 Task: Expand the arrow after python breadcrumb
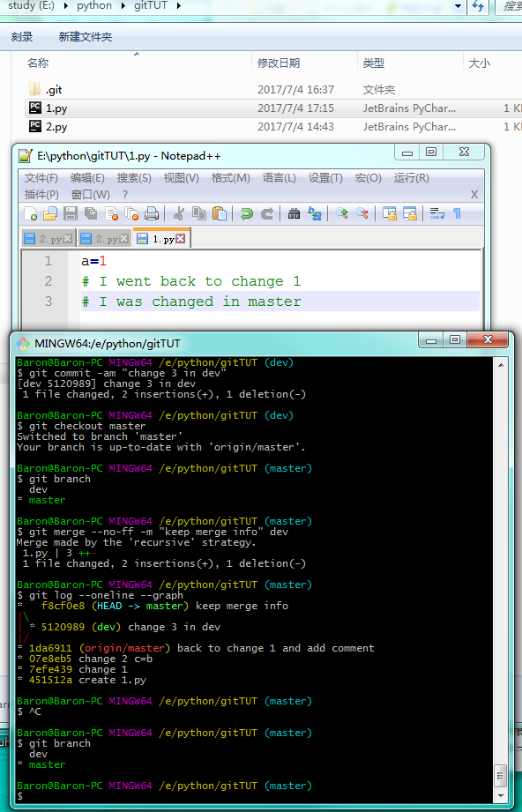click(x=123, y=6)
